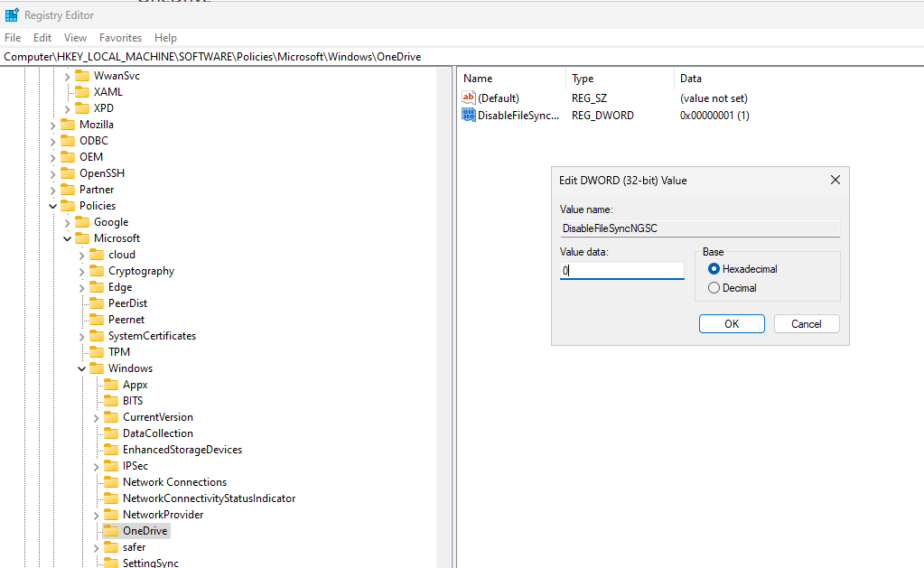924x568 pixels.
Task: Expand the OEM key
Action: pyautogui.click(x=53, y=158)
